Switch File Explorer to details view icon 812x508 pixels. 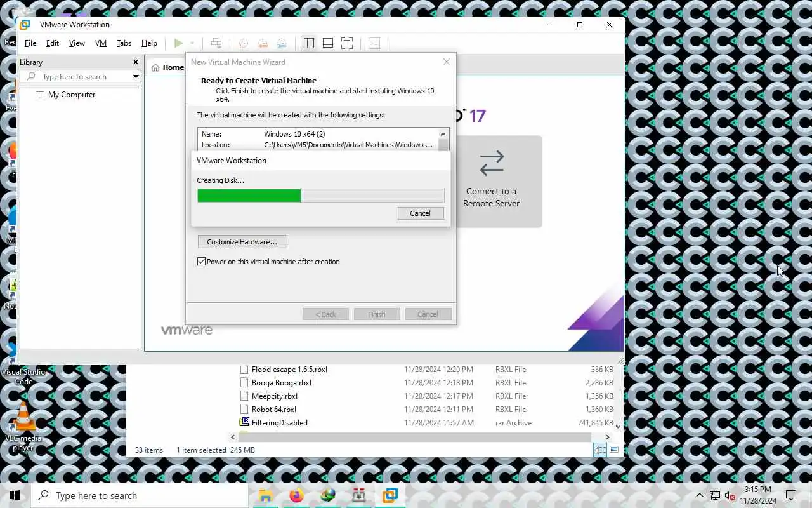pos(599,450)
